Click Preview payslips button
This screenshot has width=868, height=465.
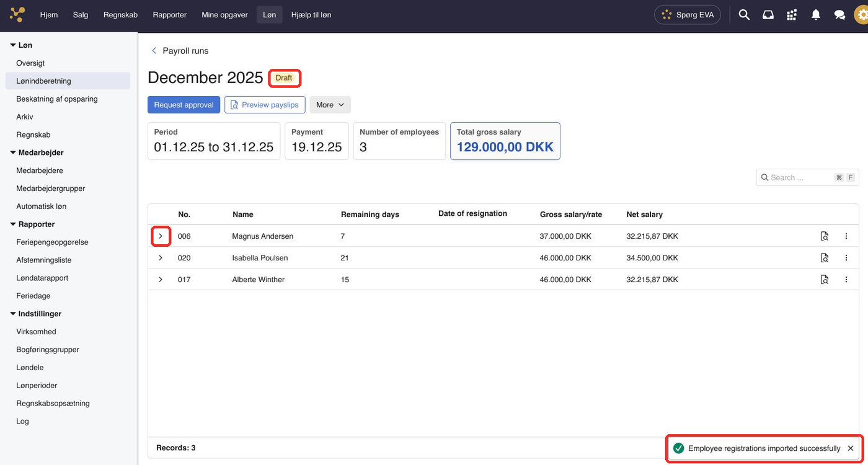point(265,105)
